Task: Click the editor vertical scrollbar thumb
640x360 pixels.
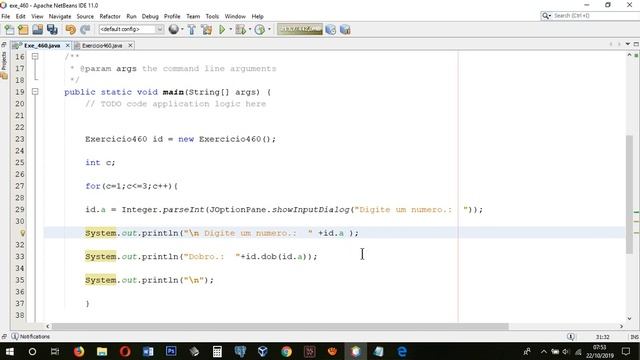Action: click(x=629, y=194)
